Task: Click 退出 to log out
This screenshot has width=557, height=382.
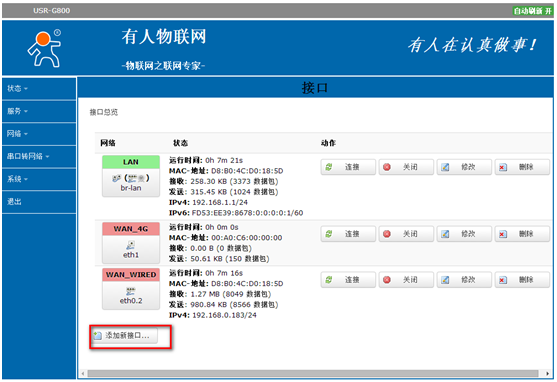Action: click(x=39, y=202)
